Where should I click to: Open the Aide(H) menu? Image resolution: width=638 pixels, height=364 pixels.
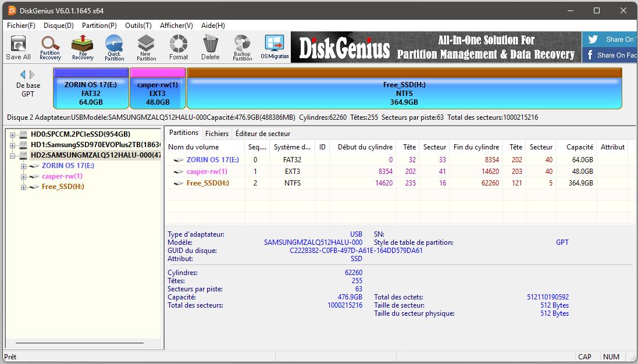pos(213,25)
